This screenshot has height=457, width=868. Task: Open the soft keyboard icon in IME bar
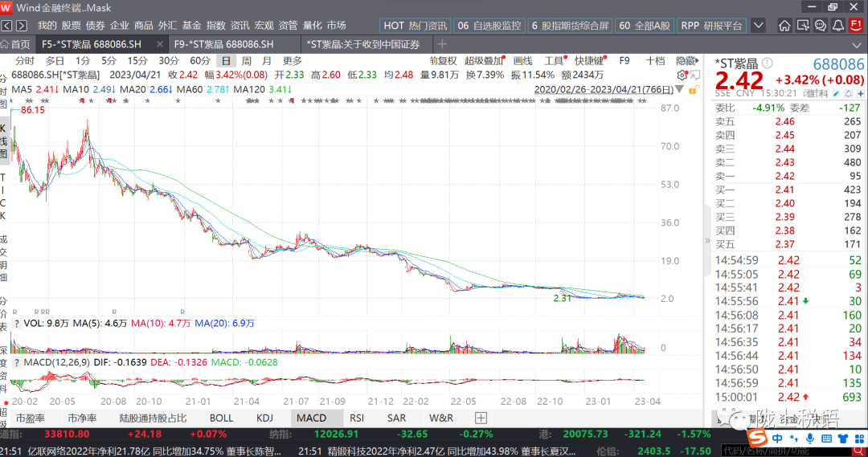826,439
